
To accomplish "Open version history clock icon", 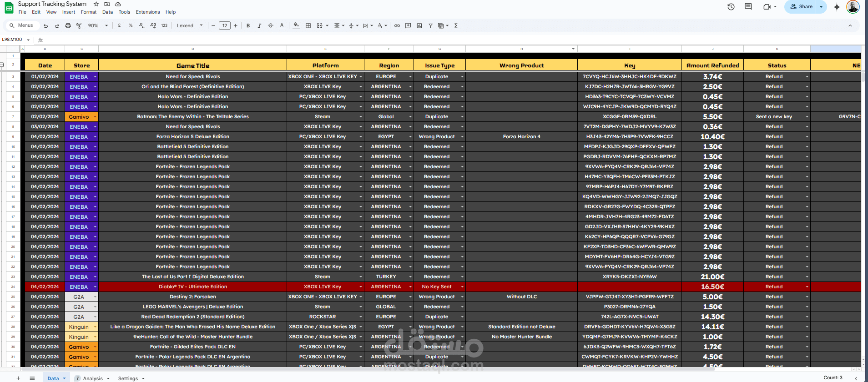I will point(731,7).
